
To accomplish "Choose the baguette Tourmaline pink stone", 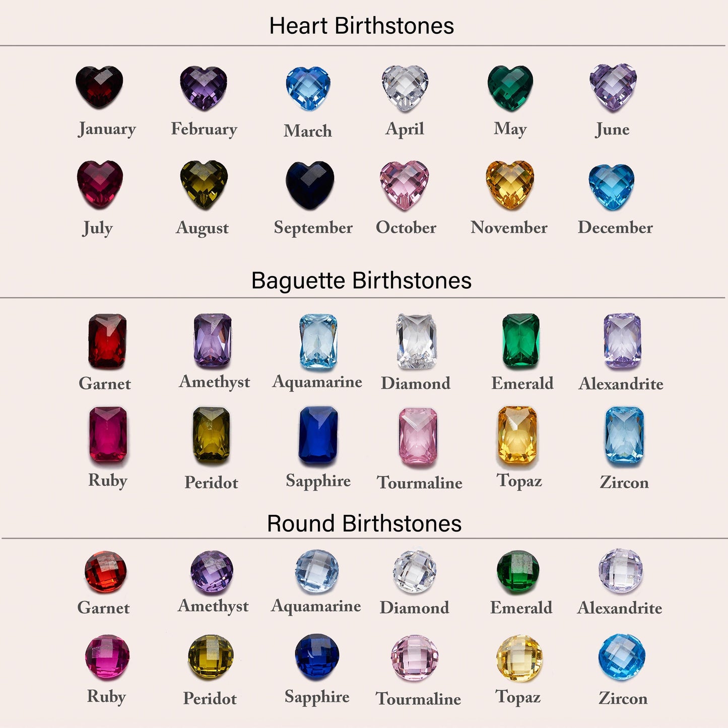I will point(418,436).
